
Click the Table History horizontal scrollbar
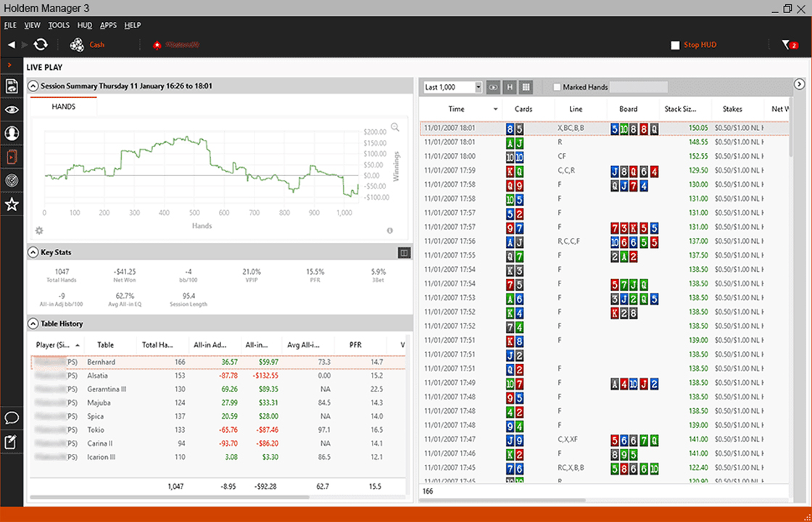click(x=170, y=497)
